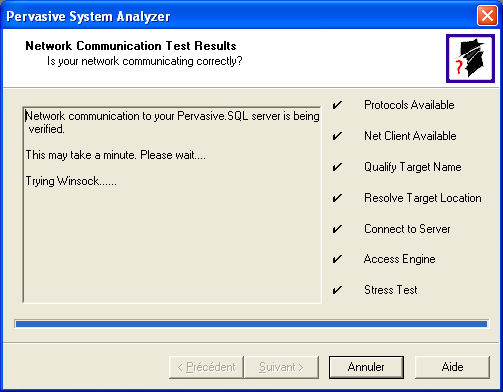
Task: Close the Pervasive System Analyzer window
Action: click(487, 16)
